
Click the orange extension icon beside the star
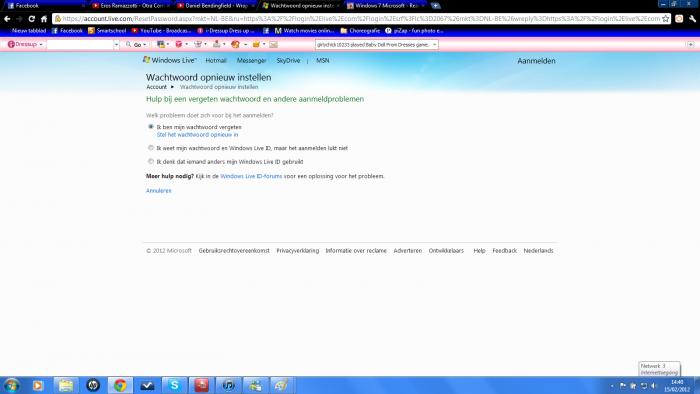(x=679, y=19)
